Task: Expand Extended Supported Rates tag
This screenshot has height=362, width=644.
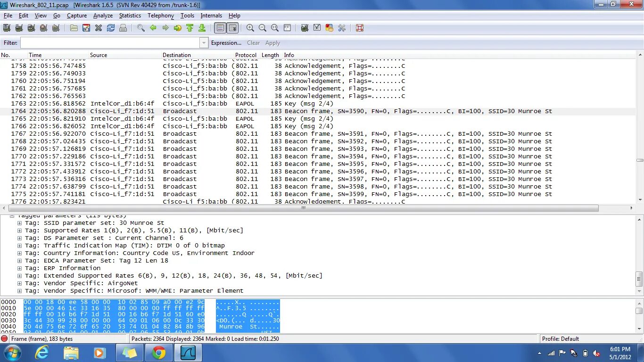Action: click(20, 276)
